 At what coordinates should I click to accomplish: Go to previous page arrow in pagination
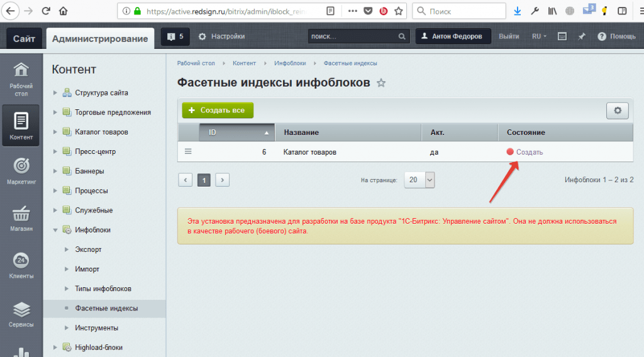coord(186,180)
